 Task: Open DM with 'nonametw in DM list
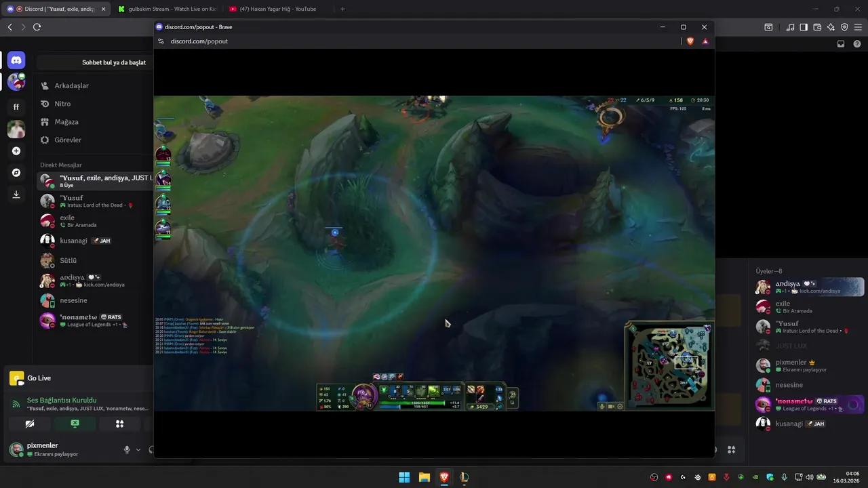pyautogui.click(x=95, y=321)
